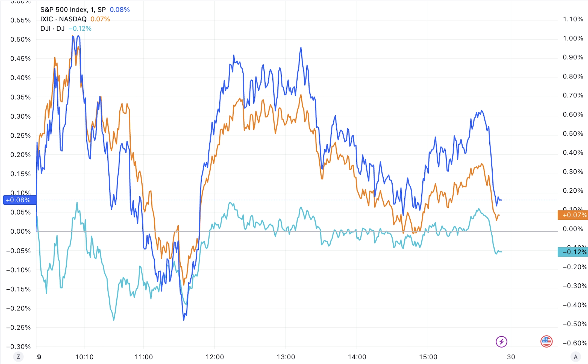Click the 'Z' timezone button

[19, 357]
